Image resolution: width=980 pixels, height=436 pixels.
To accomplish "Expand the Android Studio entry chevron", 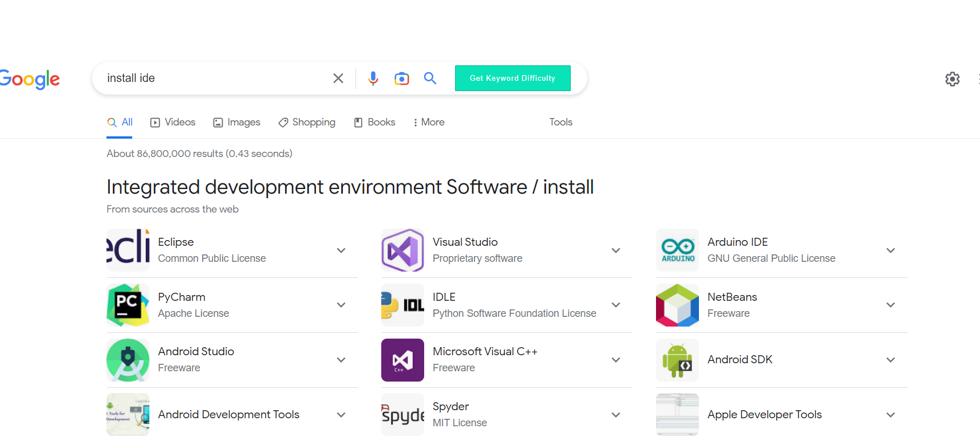I will 341,360.
